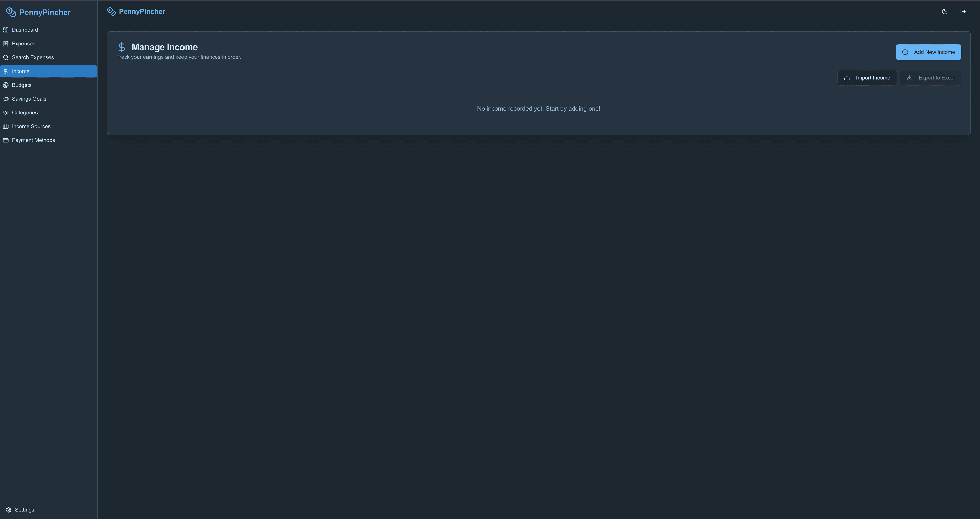The height and width of the screenshot is (519, 980).
Task: Click the Dashboard grid icon
Action: coord(6,30)
